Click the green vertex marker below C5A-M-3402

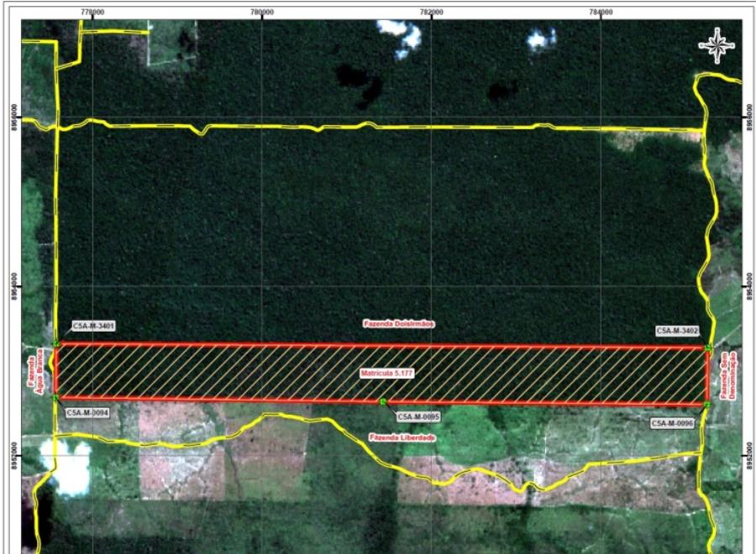[x=708, y=348]
